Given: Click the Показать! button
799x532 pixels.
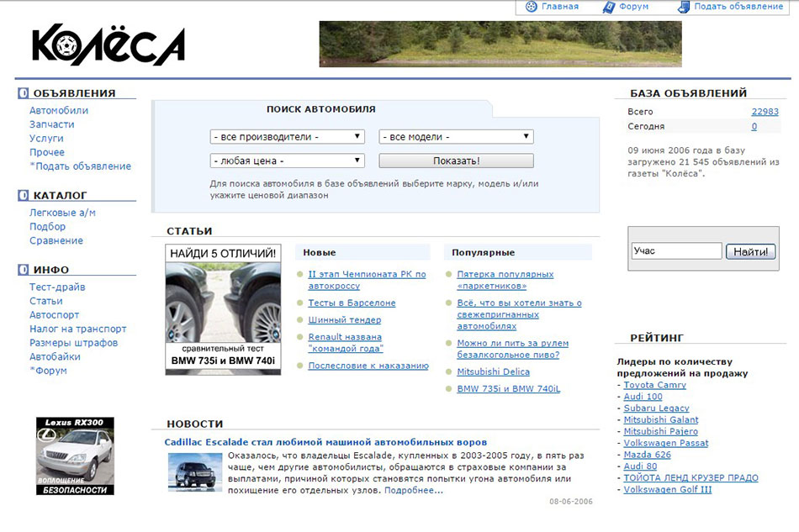Looking at the screenshot, I should point(456,161).
